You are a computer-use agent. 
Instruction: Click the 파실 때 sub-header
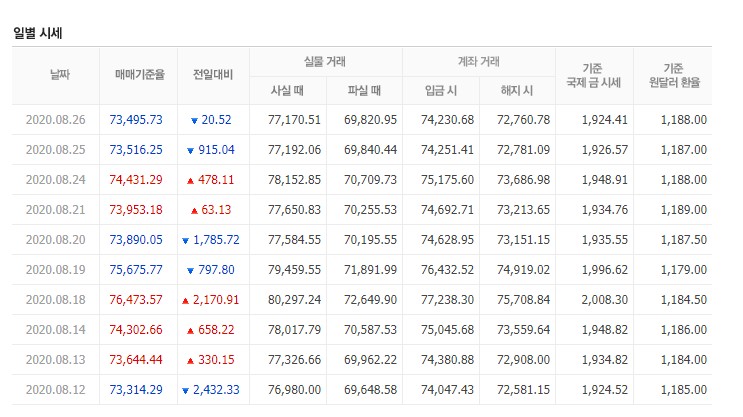(x=364, y=90)
